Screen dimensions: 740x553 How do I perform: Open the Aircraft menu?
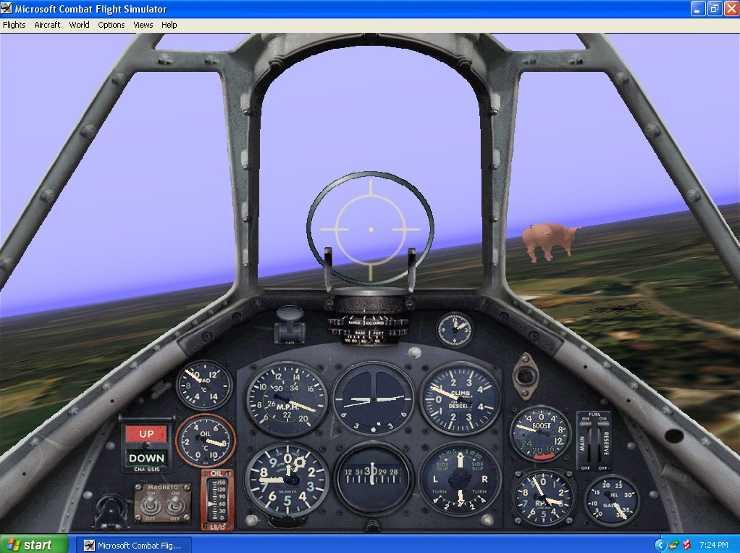click(47, 25)
